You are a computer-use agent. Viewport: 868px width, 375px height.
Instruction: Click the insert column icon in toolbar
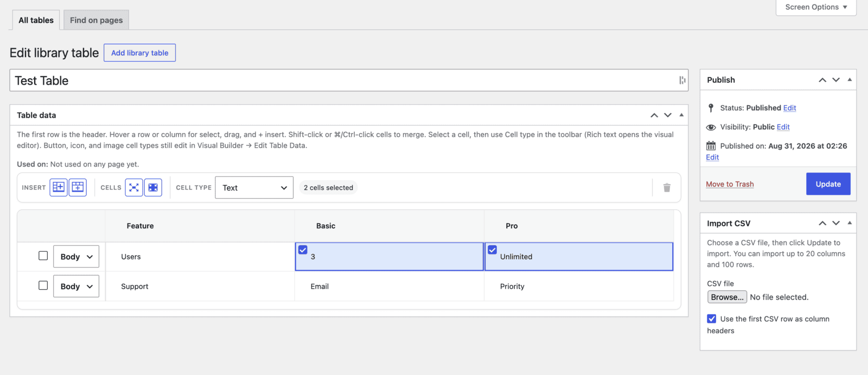click(x=59, y=187)
